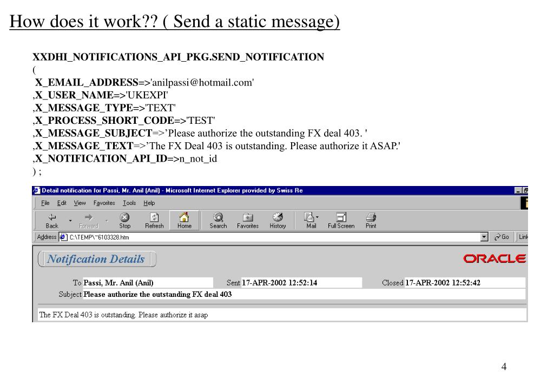Open the Favorites toolbar button

click(248, 221)
